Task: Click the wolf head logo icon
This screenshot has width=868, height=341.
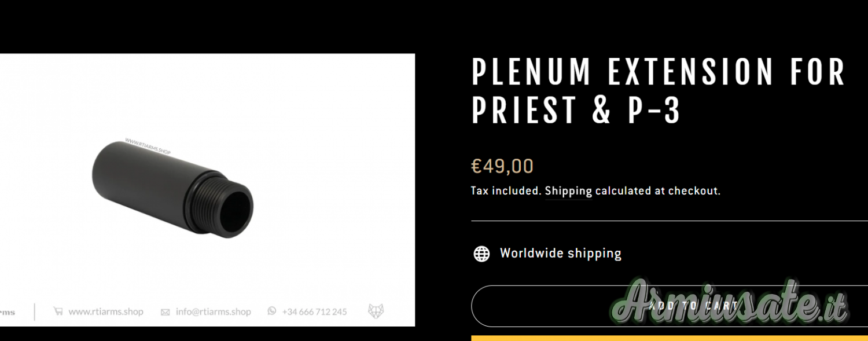Action: 376,311
